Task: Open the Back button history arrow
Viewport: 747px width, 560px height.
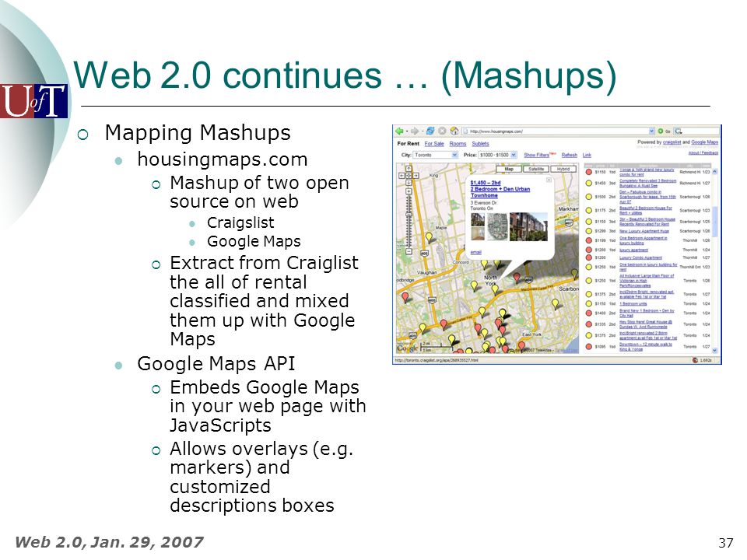Action: 407,131
